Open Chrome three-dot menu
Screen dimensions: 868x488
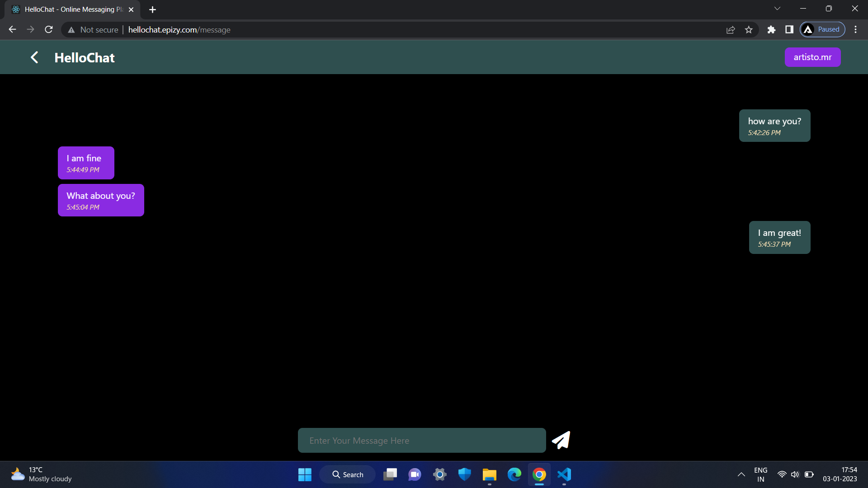[855, 30]
